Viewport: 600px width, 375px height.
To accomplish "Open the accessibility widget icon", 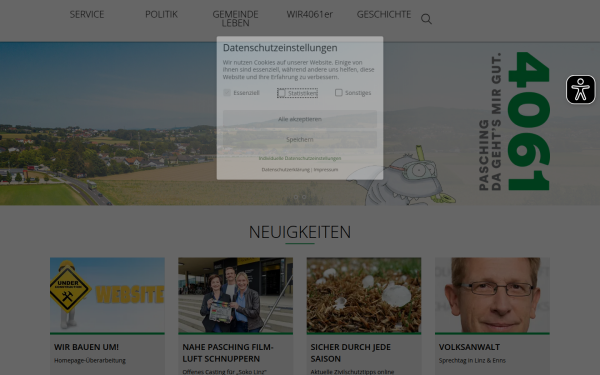I will click(x=580, y=90).
